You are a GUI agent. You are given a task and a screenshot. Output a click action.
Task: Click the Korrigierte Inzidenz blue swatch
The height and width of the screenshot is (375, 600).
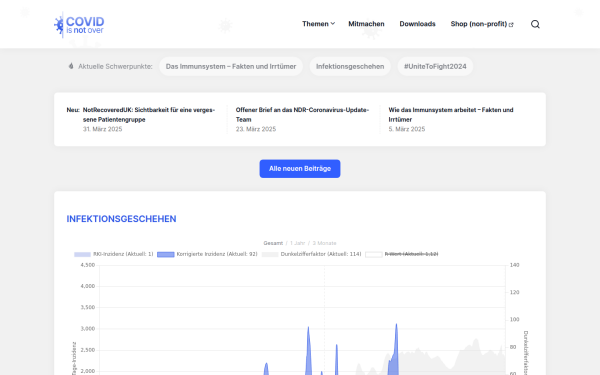pyautogui.click(x=166, y=254)
